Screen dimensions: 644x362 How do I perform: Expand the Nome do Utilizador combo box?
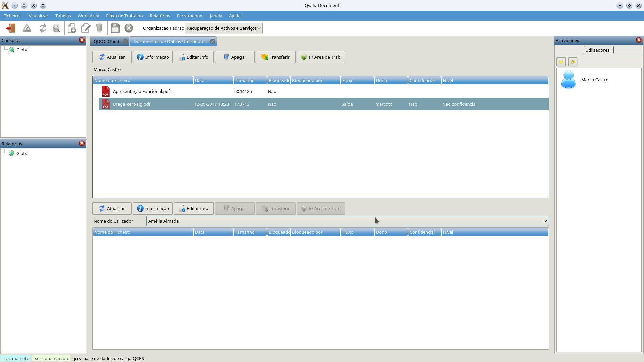click(x=545, y=221)
